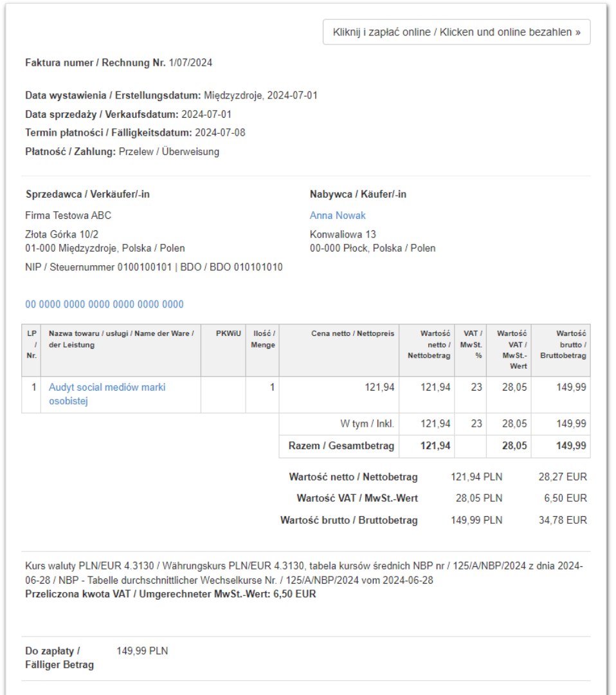The image size is (616, 695).
Task: Click issue date 'Międzyzdroje, 2024-07-01'
Action: [x=260, y=95]
